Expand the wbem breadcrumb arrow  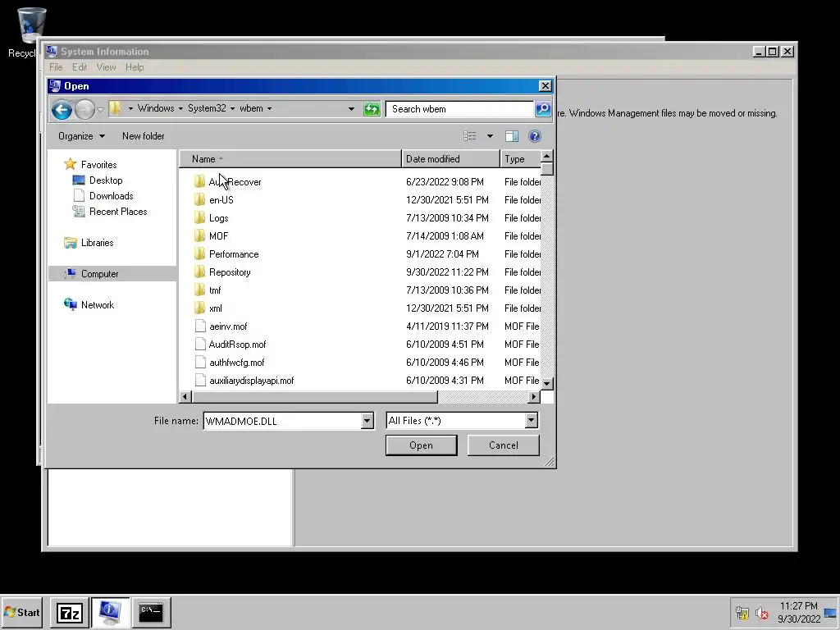pos(269,109)
